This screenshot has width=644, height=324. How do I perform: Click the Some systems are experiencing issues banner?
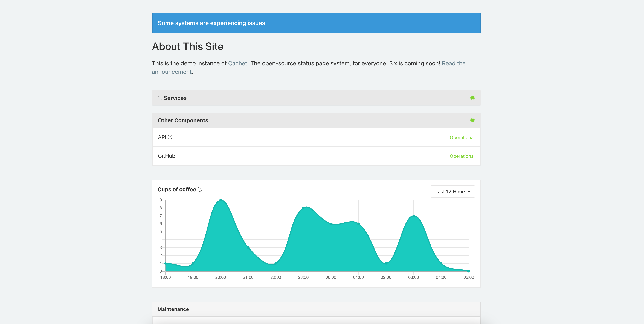click(x=316, y=23)
